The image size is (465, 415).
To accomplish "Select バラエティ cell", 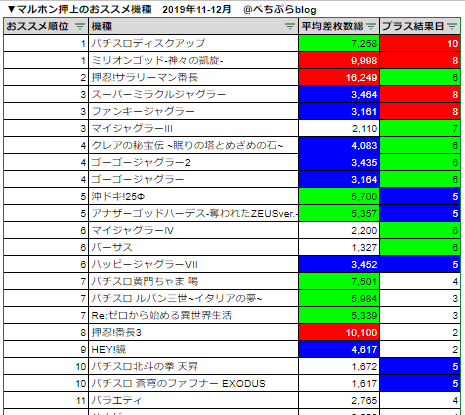I will point(193,400).
